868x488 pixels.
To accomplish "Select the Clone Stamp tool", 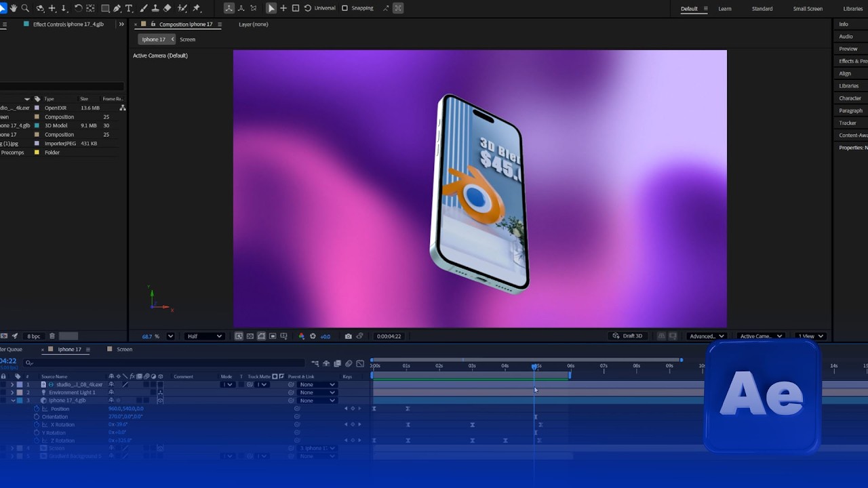I will click(x=155, y=8).
